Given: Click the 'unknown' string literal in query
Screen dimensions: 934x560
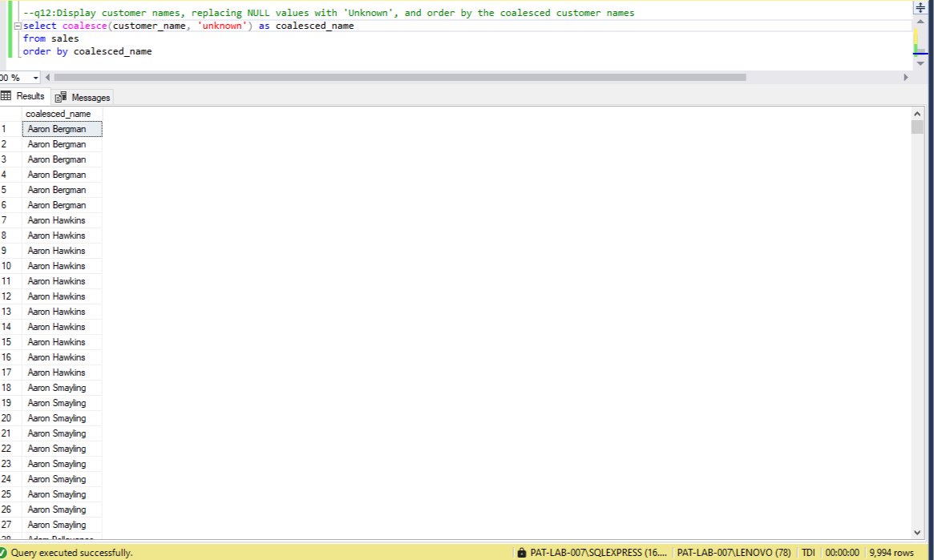Looking at the screenshot, I should tap(221, 26).
